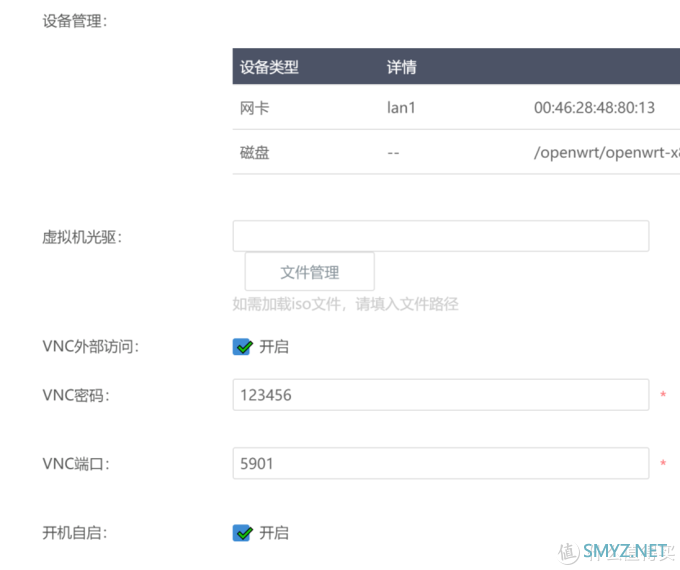680x570 pixels.
Task: Click the 详情 column header
Action: [402, 68]
